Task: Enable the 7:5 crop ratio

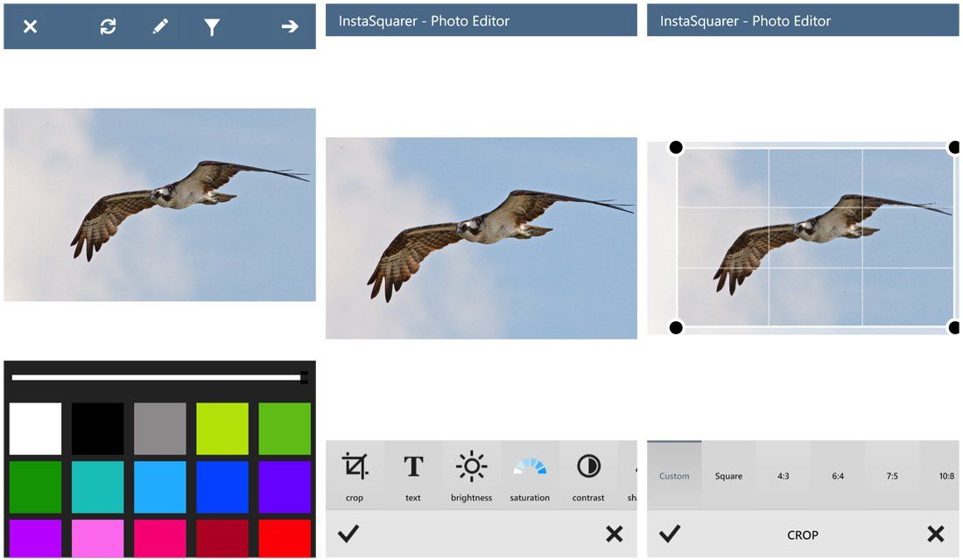Action: [891, 475]
